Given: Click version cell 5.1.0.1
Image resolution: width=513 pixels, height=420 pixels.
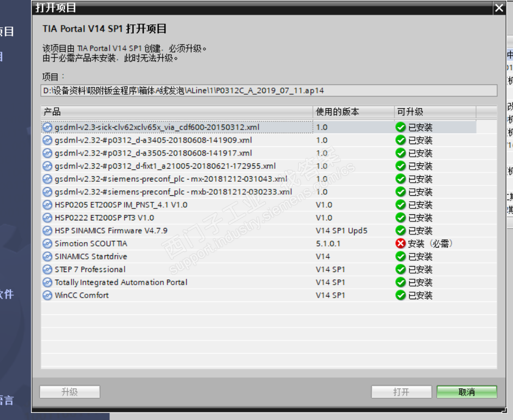Looking at the screenshot, I should tap(328, 244).
